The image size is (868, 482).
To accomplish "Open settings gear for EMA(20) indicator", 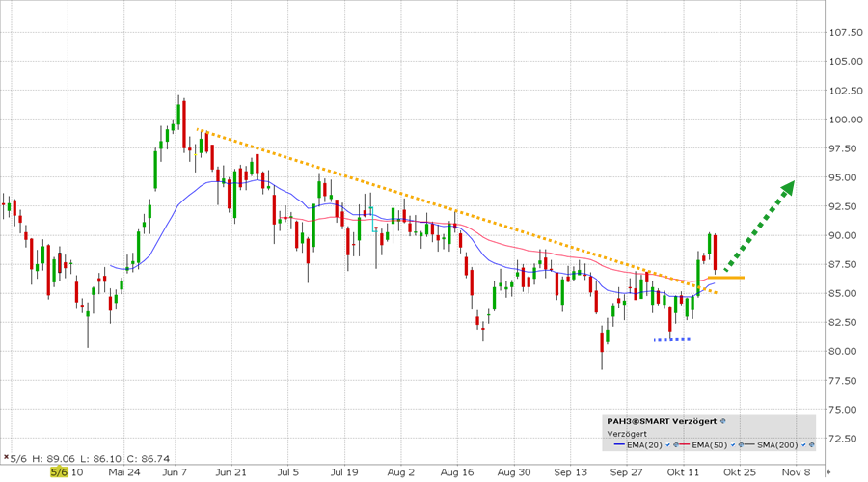I will tap(676, 444).
